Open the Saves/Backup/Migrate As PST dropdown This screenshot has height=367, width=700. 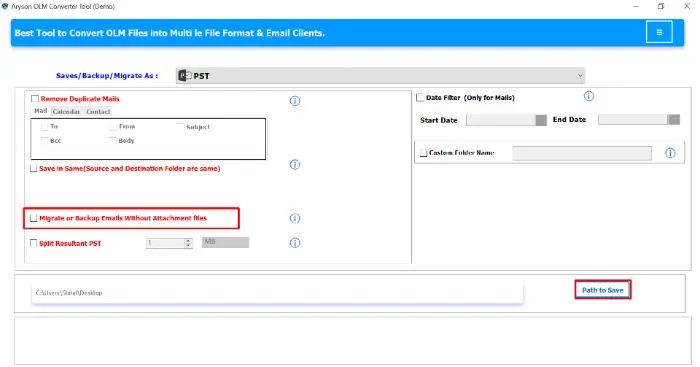(x=380, y=75)
